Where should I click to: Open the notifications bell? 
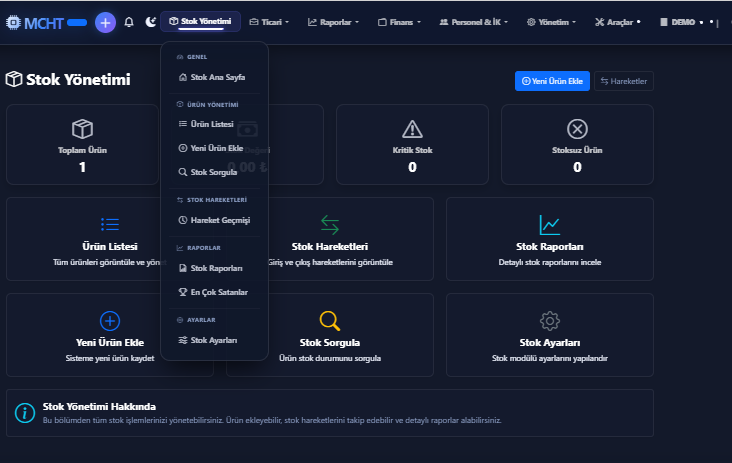point(129,22)
